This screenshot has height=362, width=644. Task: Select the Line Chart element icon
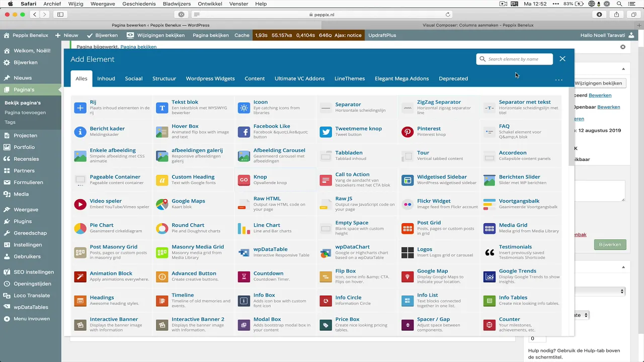coord(244,228)
